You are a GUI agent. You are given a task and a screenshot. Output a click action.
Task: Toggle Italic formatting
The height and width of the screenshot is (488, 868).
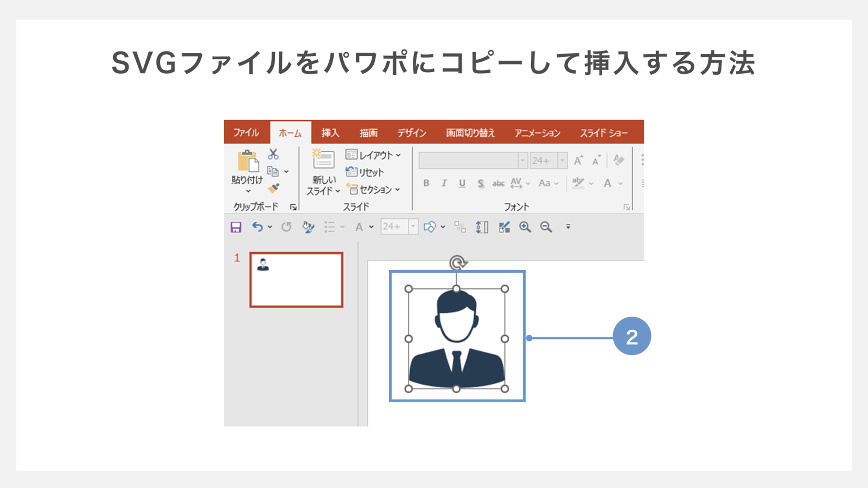click(x=444, y=183)
